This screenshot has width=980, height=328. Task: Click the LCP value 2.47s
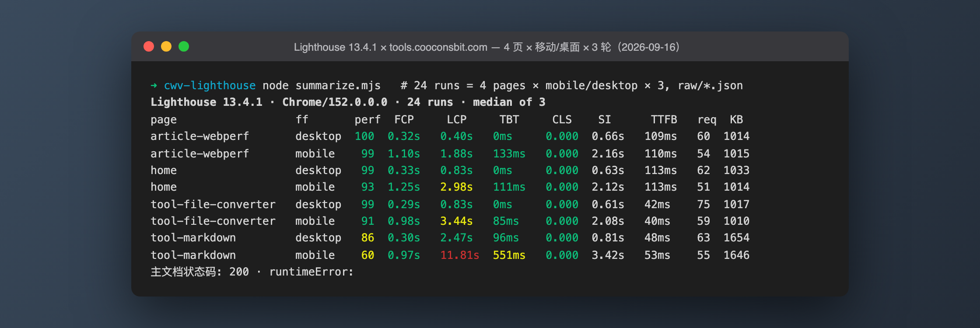[x=456, y=237]
